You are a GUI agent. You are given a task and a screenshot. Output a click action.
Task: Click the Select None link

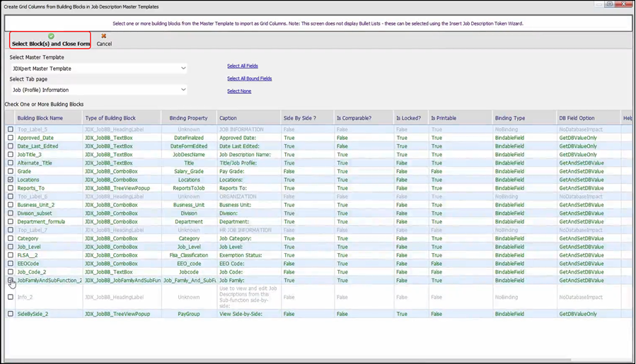coord(238,91)
